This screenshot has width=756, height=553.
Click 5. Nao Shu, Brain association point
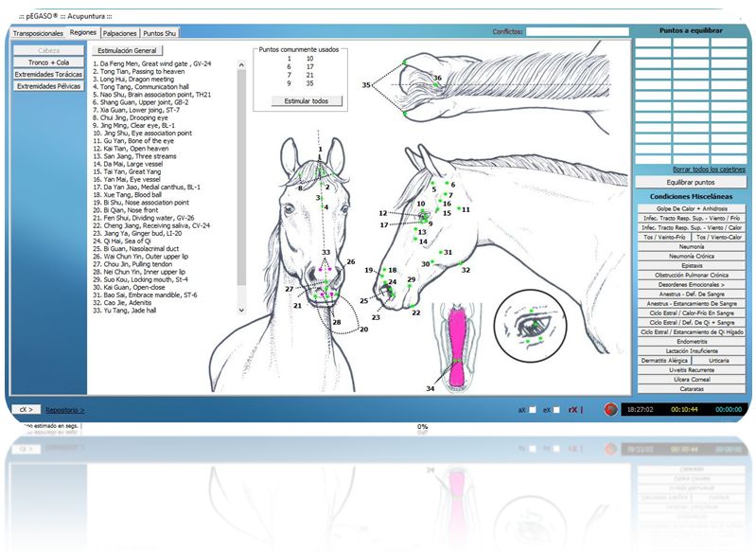point(152,95)
